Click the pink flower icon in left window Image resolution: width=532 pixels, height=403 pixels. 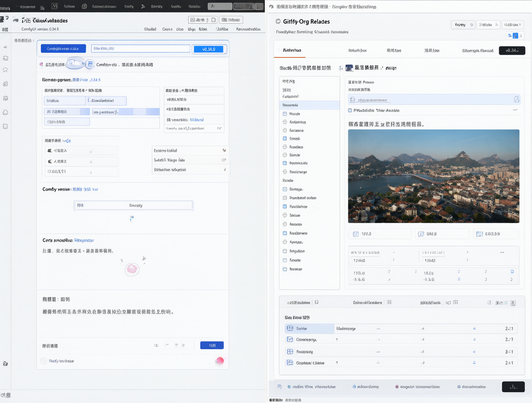[x=132, y=269]
